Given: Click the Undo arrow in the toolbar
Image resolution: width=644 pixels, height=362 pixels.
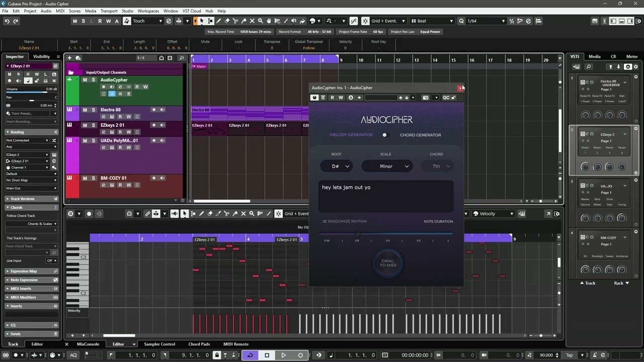Looking at the screenshot, I should coord(7,21).
